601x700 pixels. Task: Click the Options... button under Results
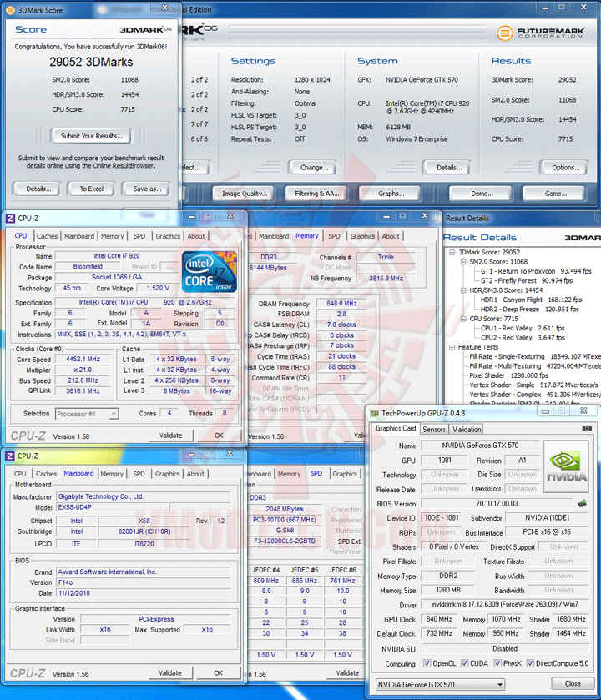point(565,168)
